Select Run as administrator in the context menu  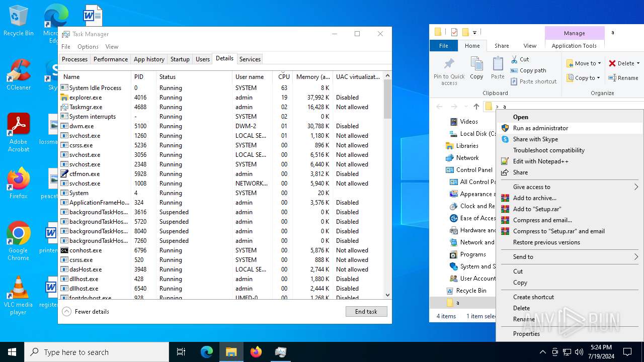[x=540, y=128]
